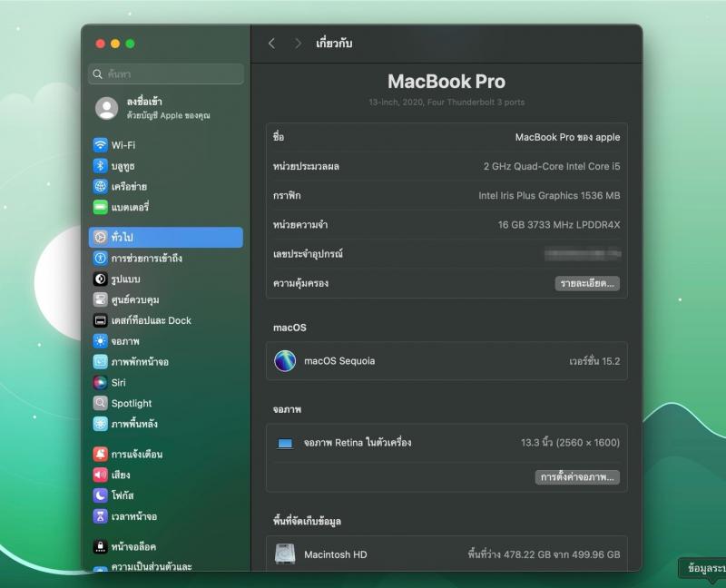Viewport: 726px width, 588px height.
Task: Go back with the left chevron
Action: [x=271, y=44]
